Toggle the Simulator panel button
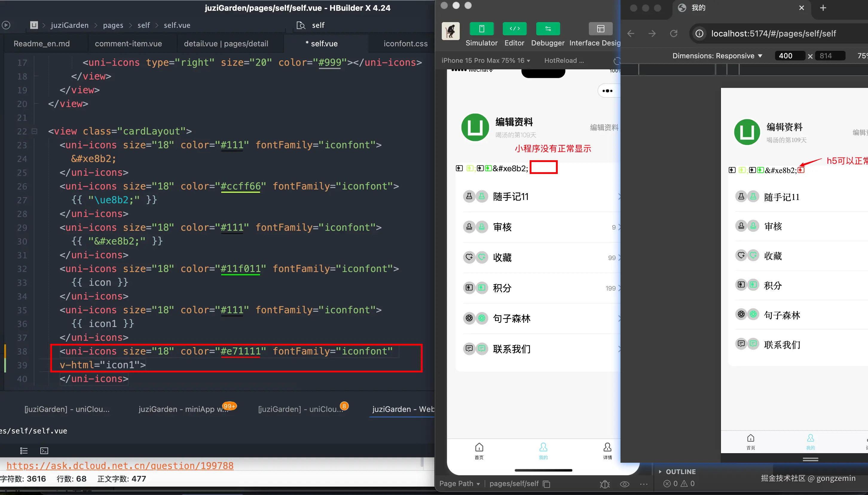The image size is (868, 495). point(481,29)
